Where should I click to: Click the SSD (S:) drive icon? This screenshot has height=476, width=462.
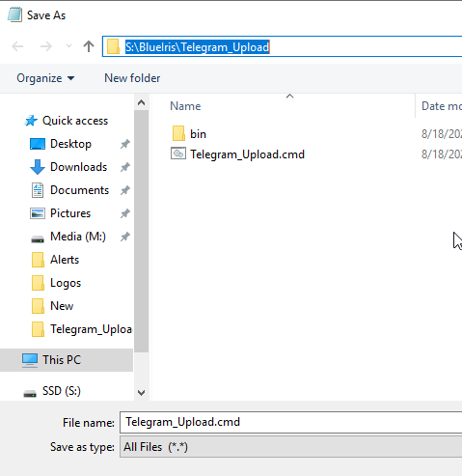click(x=30, y=393)
